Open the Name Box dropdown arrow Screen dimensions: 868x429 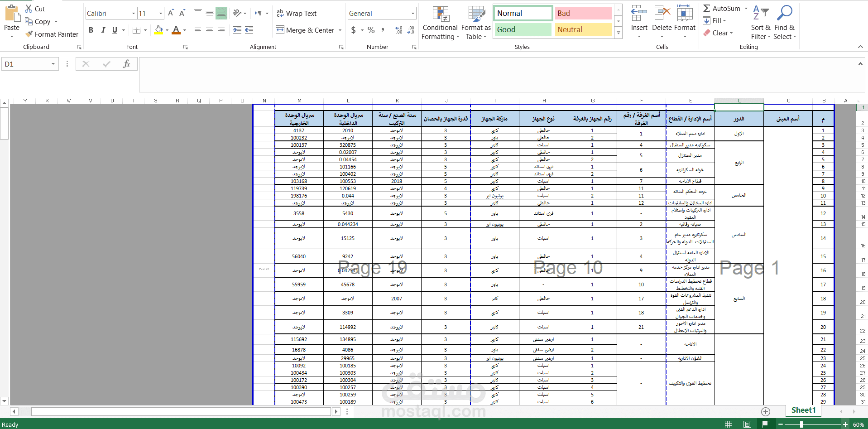tap(53, 64)
